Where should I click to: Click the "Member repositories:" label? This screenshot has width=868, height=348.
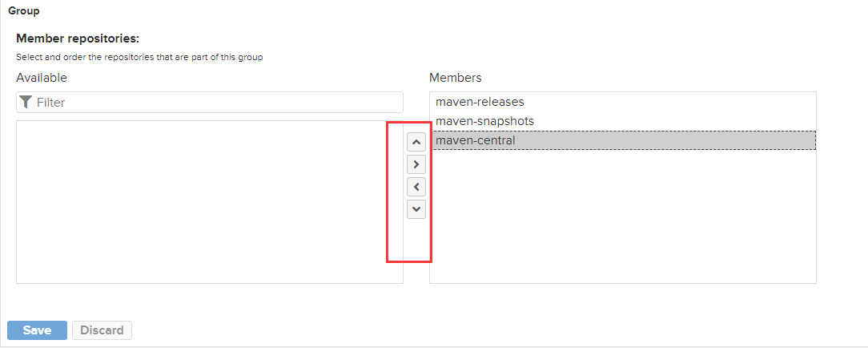[x=78, y=38]
